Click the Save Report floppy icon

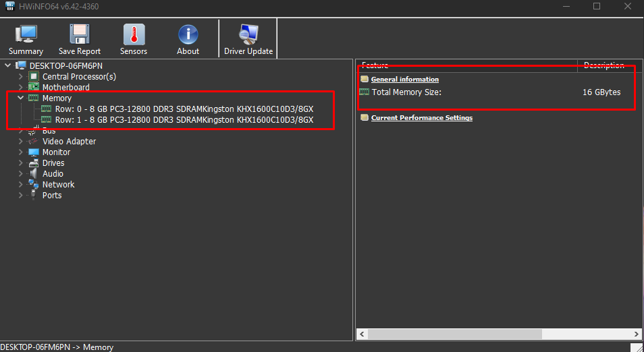coord(80,34)
